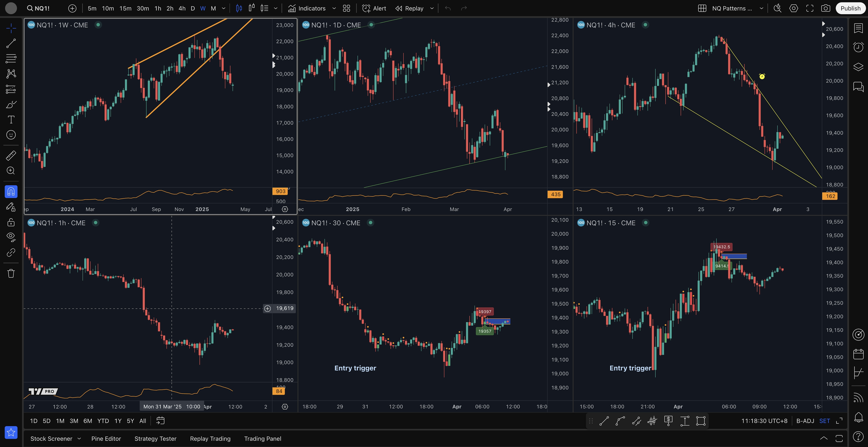
Task: Click the orange 903 indicator value label
Action: coord(280,191)
